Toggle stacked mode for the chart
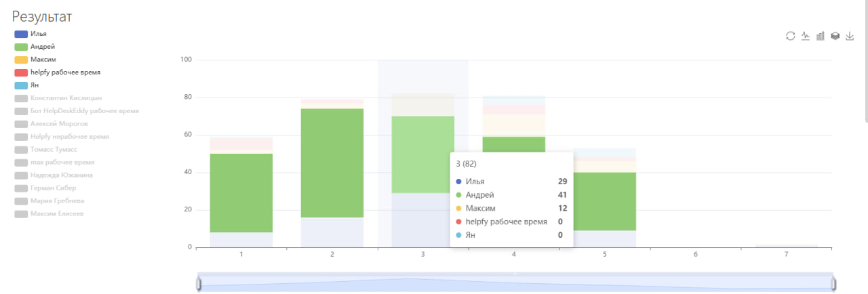Viewport: 868px width, 294px height. 835,36
